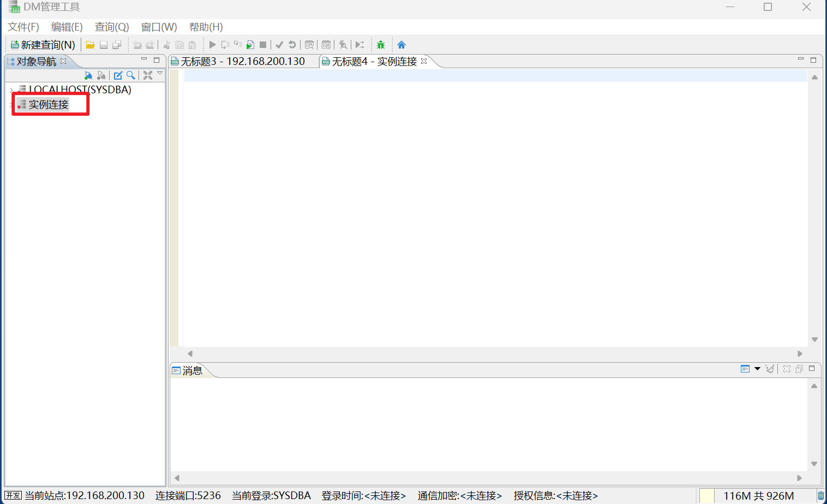This screenshot has width=827, height=504.
Task: Click the 新建查询(N) button
Action: 43,44
